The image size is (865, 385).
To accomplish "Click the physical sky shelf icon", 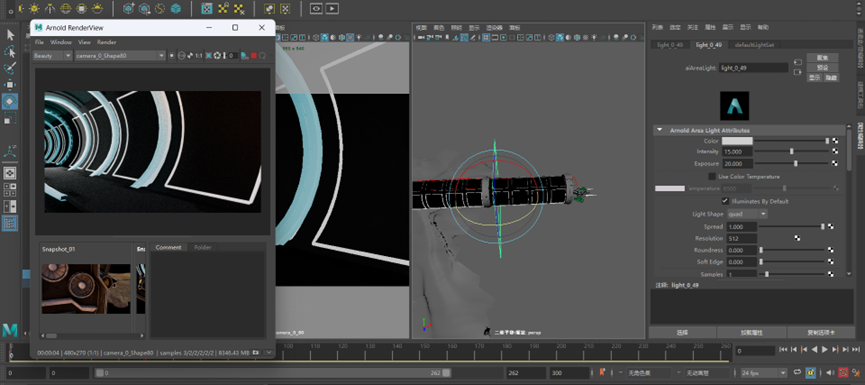I will (x=98, y=8).
